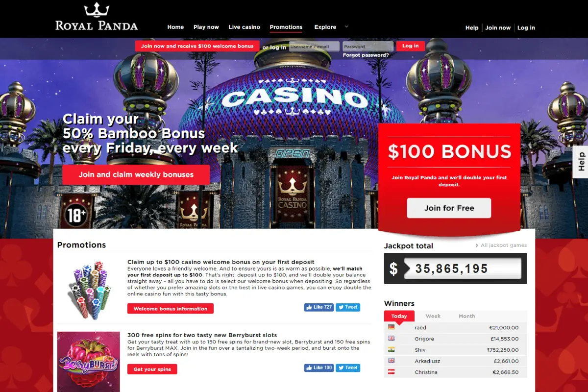The image size is (588, 392).
Task: Focus the Username / email field
Action: (314, 47)
